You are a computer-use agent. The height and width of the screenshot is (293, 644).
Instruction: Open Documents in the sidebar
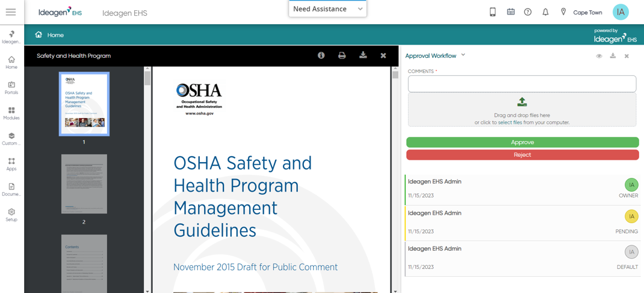(11, 189)
